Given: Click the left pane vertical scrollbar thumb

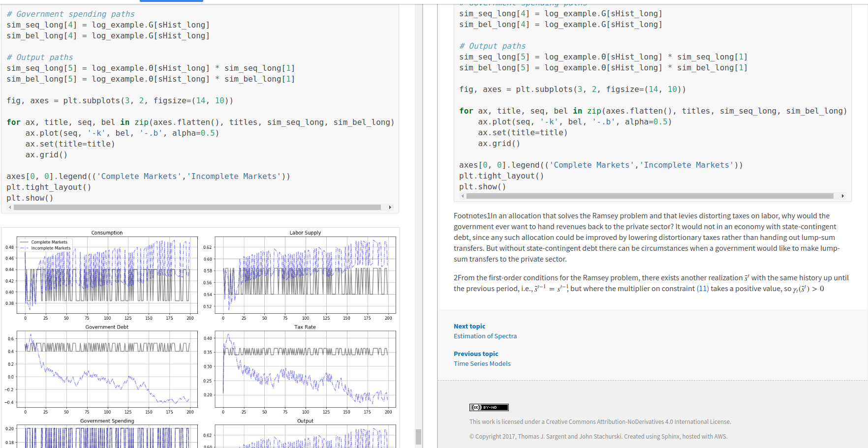Looking at the screenshot, I should click(x=418, y=437).
